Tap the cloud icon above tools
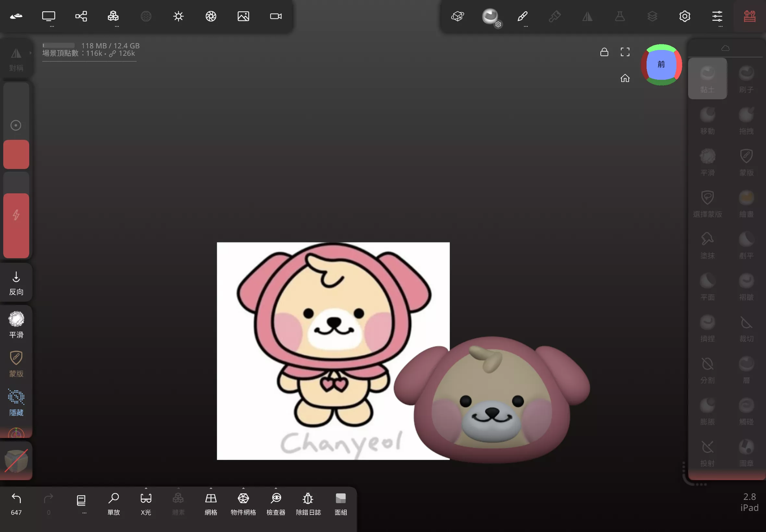This screenshot has height=532, width=766. click(x=725, y=48)
